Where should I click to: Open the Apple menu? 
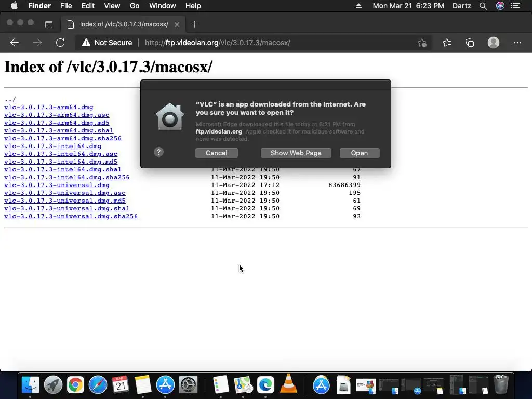tap(14, 6)
